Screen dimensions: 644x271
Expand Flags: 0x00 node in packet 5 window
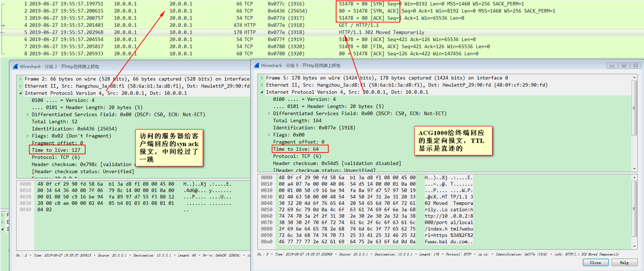tap(269, 135)
